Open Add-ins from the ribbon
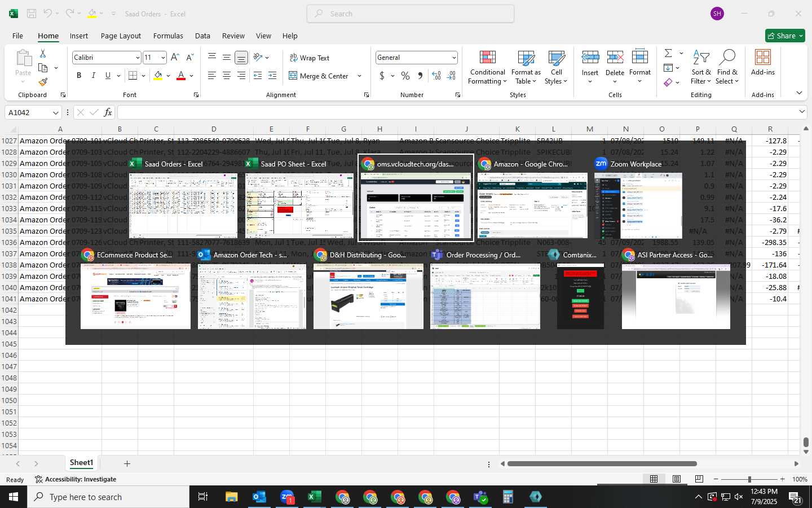 click(x=763, y=62)
